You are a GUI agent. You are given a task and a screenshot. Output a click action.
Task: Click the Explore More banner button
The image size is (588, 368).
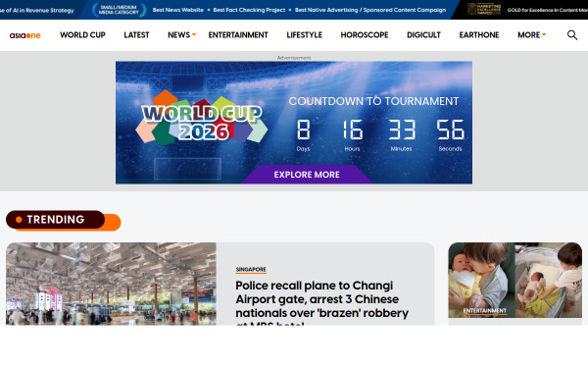[307, 175]
